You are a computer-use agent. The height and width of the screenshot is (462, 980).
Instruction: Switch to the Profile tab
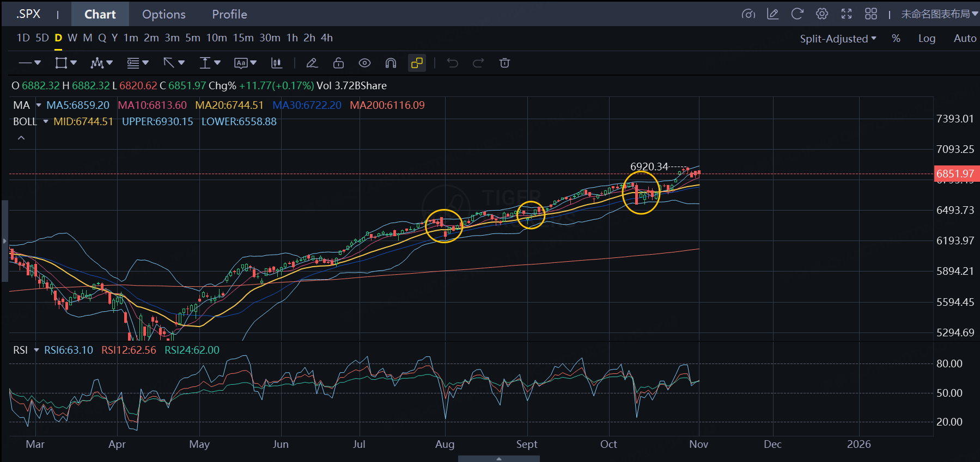[x=229, y=14]
